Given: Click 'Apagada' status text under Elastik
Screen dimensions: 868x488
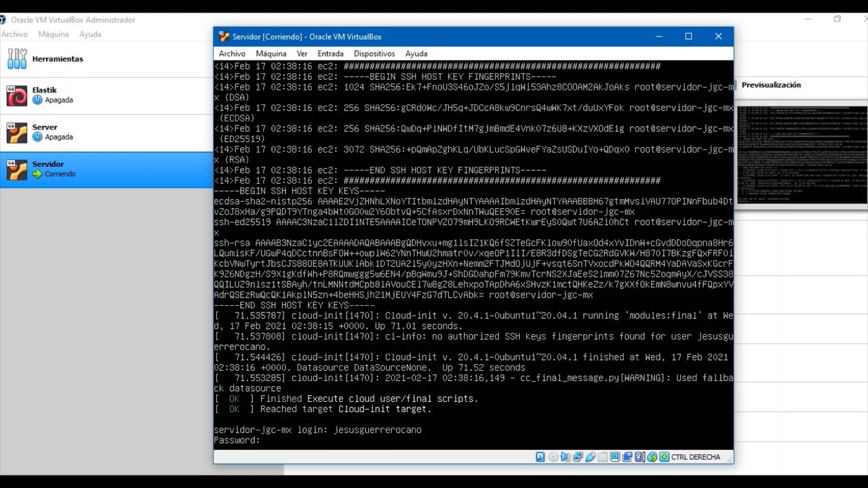Looking at the screenshot, I should [x=59, y=100].
